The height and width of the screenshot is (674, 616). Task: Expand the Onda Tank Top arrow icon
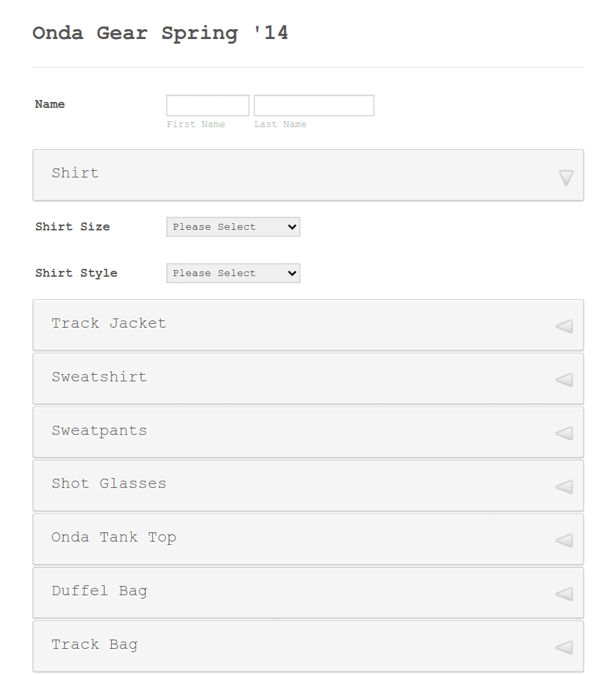tap(564, 540)
